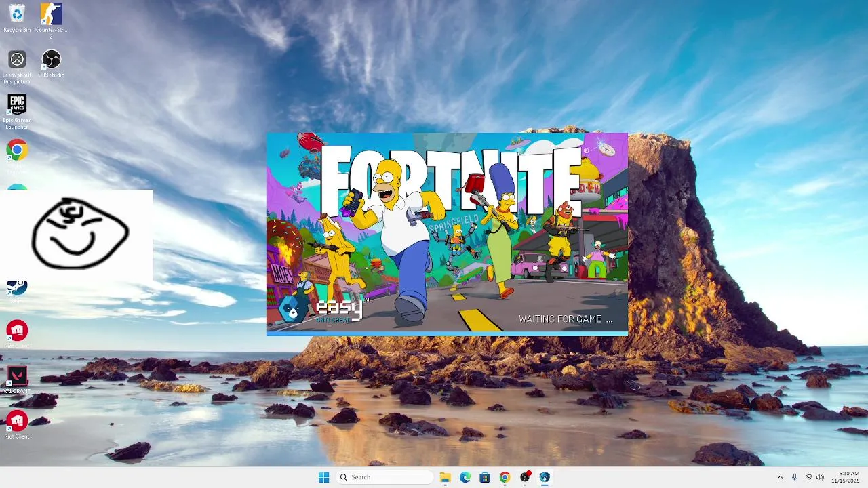868x488 pixels.
Task: Switch to OBS Studio in the taskbar
Action: click(524, 477)
